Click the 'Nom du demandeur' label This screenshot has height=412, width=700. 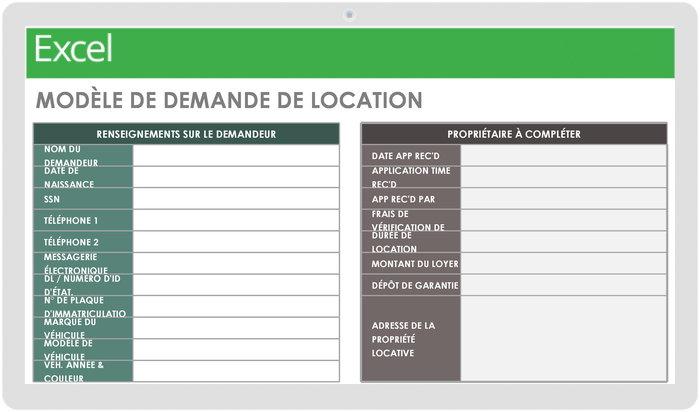point(83,155)
